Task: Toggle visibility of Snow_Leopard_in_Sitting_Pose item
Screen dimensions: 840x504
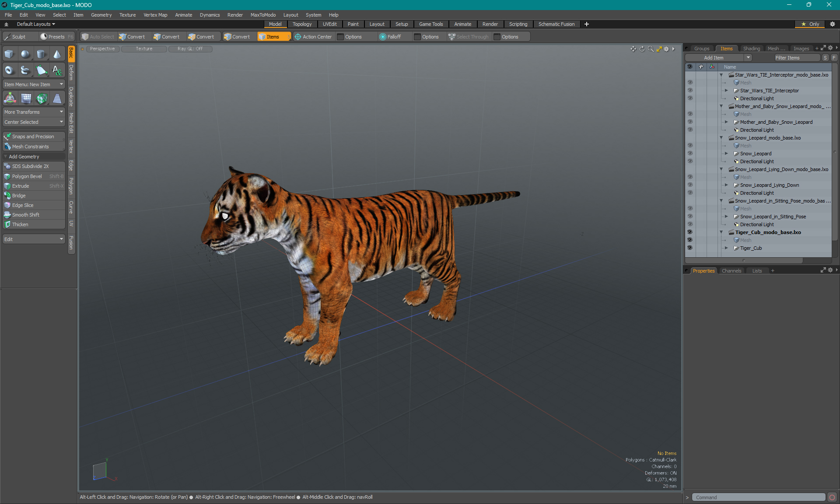Action: point(690,217)
